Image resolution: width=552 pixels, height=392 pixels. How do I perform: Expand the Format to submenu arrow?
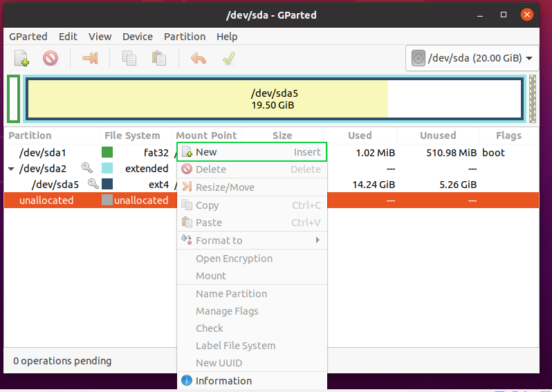tap(318, 240)
